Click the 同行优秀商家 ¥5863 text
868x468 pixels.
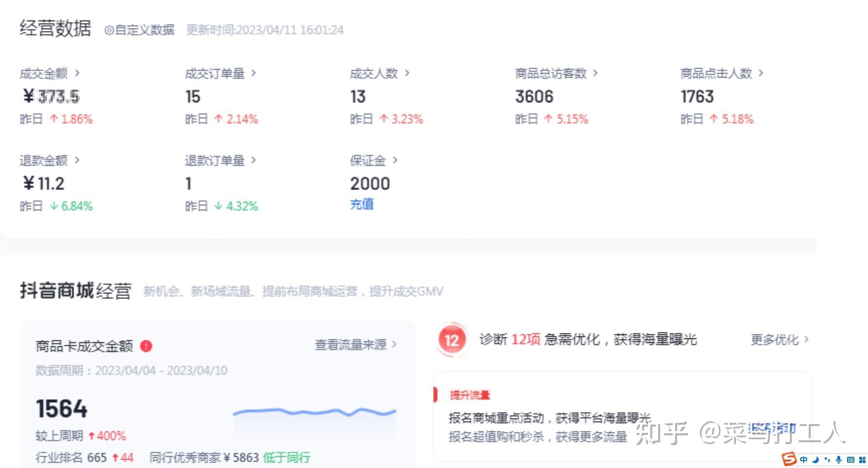pyautogui.click(x=204, y=457)
